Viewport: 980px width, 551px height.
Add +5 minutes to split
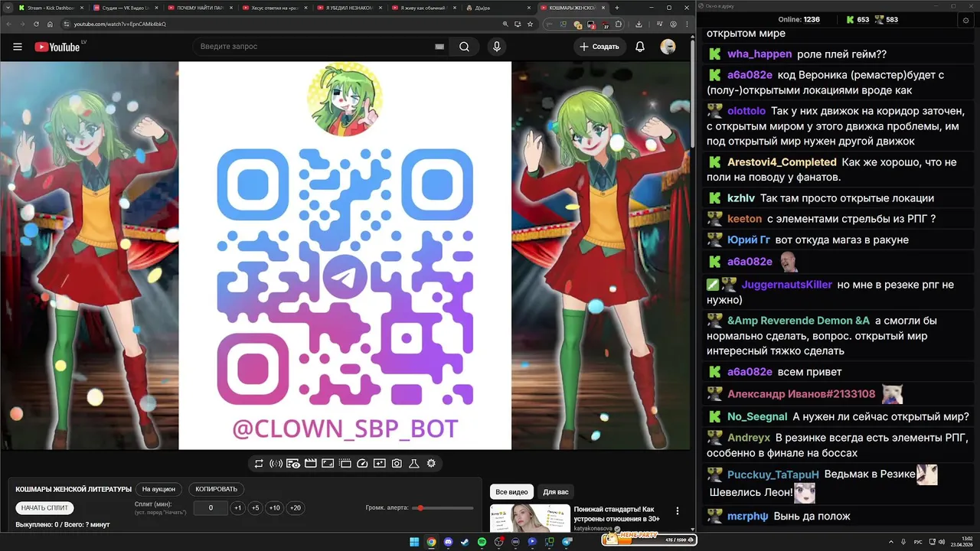pos(256,508)
